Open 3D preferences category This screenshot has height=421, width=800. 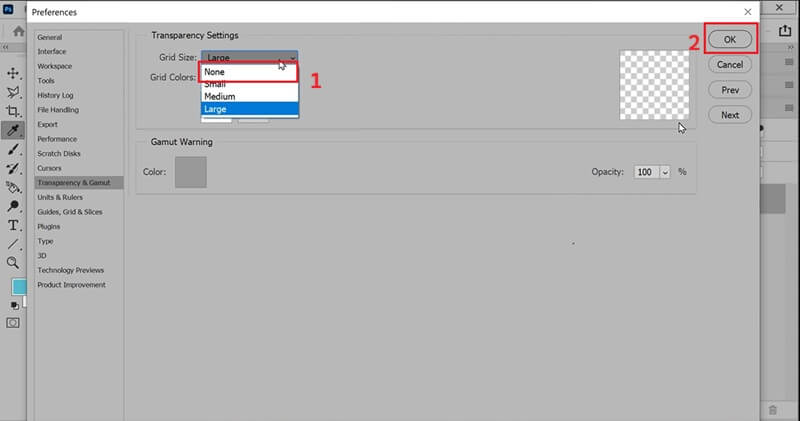coord(42,256)
